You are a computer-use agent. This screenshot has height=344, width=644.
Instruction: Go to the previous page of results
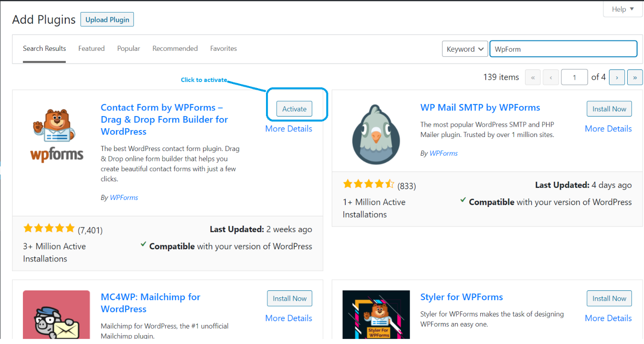(551, 77)
